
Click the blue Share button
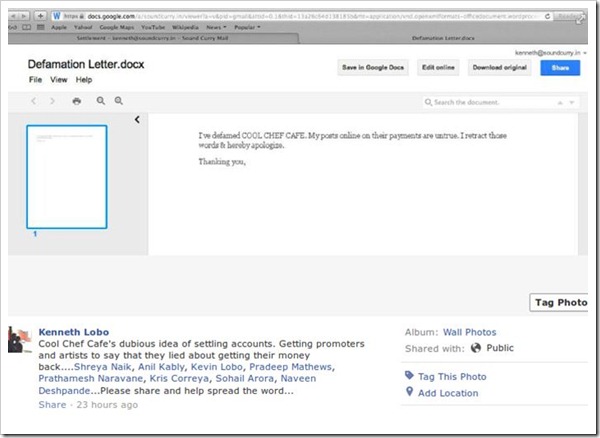click(x=559, y=67)
